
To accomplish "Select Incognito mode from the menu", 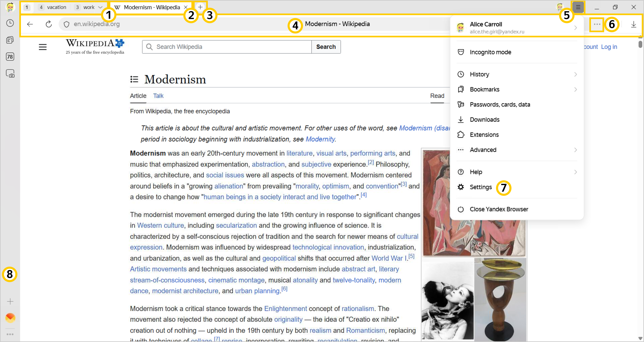I will coord(517,52).
